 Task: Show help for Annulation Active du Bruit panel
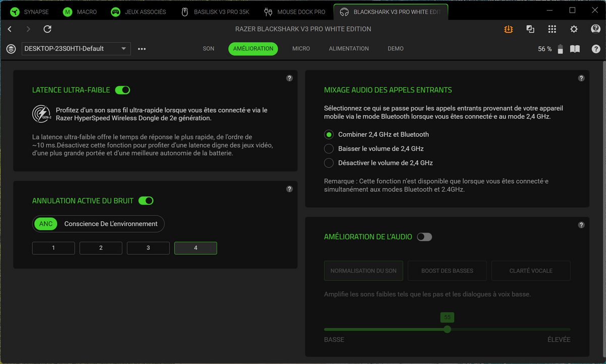click(x=289, y=189)
